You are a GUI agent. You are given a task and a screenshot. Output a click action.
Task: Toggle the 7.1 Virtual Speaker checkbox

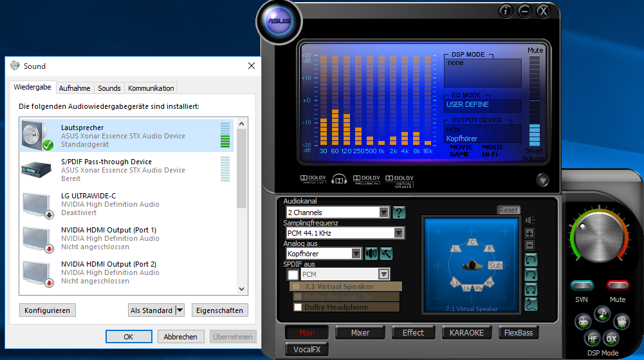296,287
